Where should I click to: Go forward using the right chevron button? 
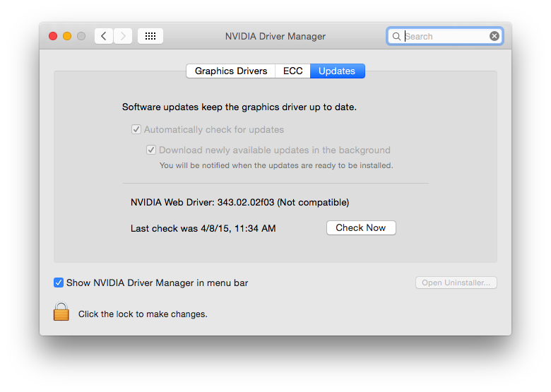(123, 36)
